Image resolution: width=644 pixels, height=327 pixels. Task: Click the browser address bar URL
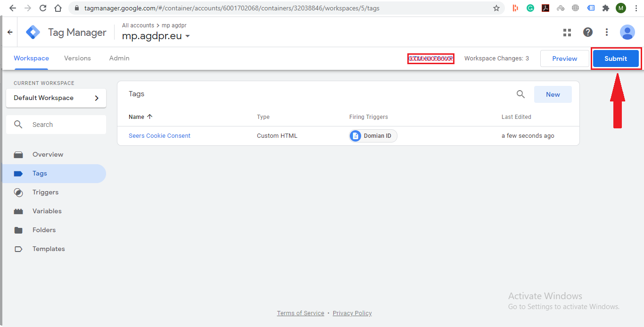tap(232, 8)
